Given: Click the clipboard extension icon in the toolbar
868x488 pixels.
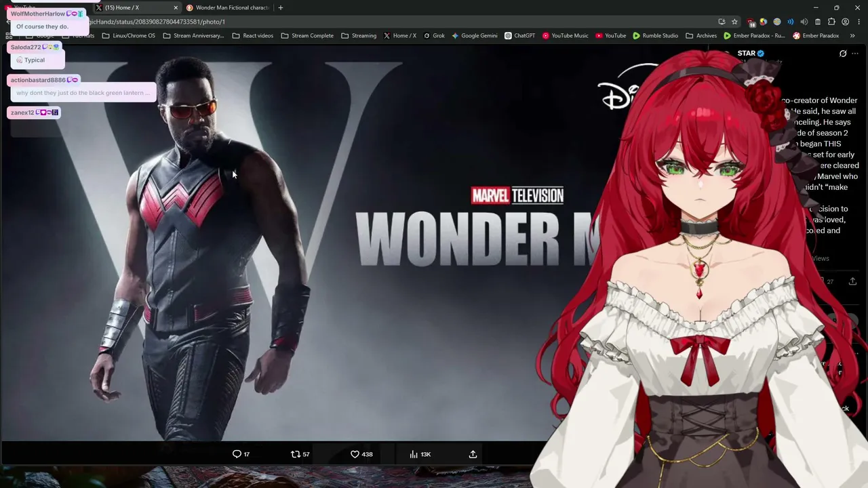Looking at the screenshot, I should [x=818, y=22].
